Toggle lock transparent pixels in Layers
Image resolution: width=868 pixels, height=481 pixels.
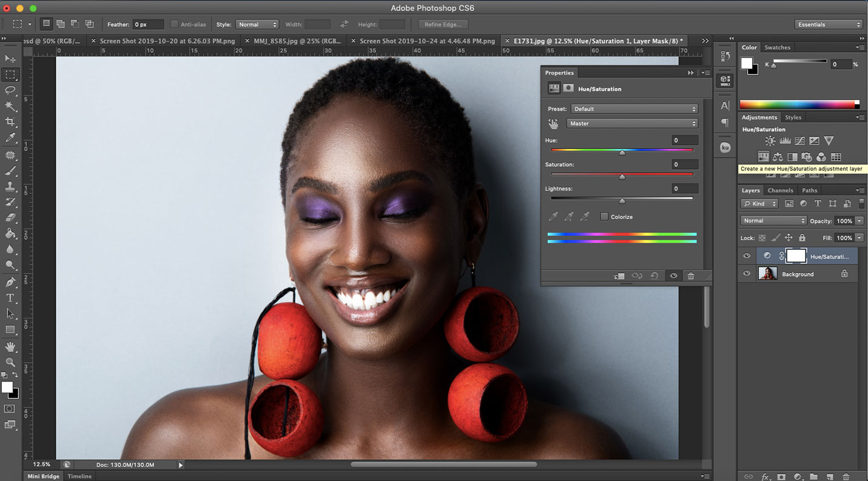coord(762,238)
